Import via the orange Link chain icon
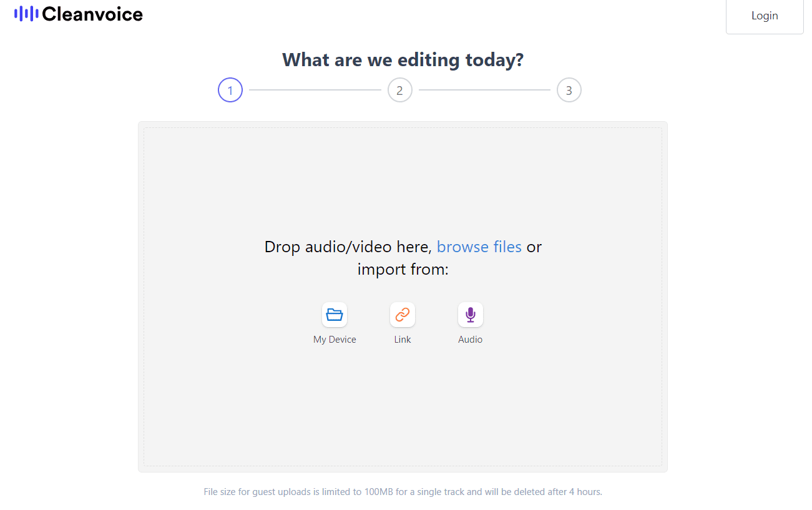The image size is (812, 510). (403, 315)
